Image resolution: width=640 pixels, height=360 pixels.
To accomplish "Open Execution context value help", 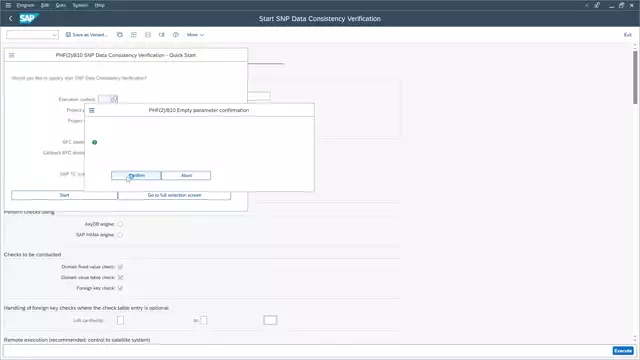I will [114, 99].
